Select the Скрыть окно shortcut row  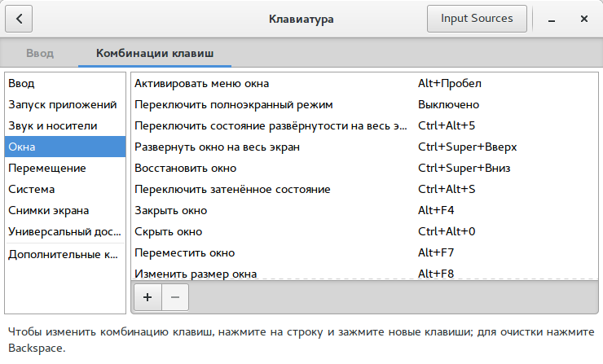(x=364, y=231)
